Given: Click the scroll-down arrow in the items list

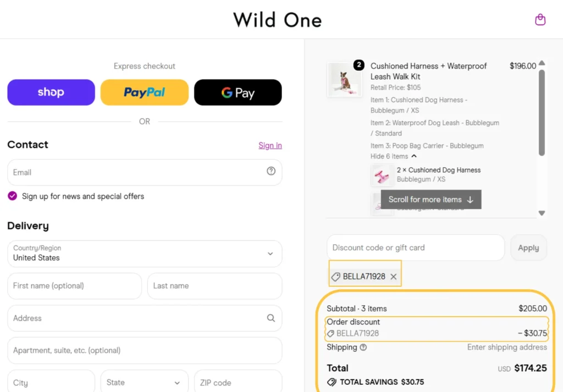Looking at the screenshot, I should [x=542, y=213].
